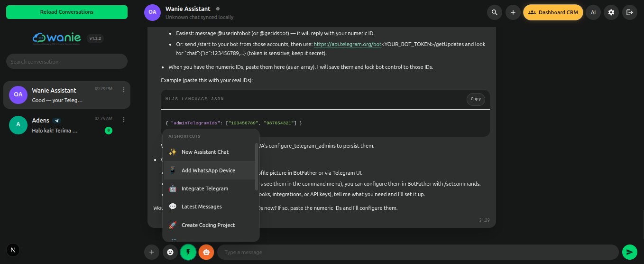Image resolution: width=644 pixels, height=264 pixels.
Task: Select Integrate Telegram shortcut
Action: click(209, 189)
